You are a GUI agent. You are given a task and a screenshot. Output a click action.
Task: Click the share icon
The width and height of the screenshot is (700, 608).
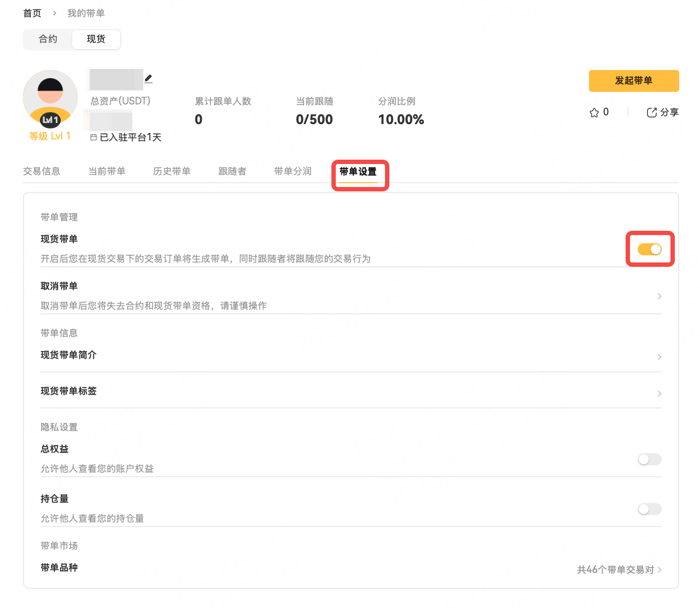tap(651, 113)
